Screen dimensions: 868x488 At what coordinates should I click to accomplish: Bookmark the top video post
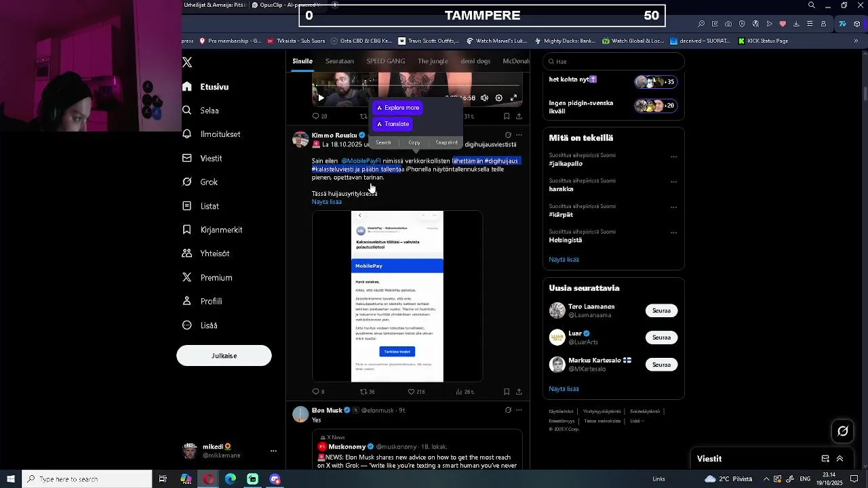(x=507, y=116)
